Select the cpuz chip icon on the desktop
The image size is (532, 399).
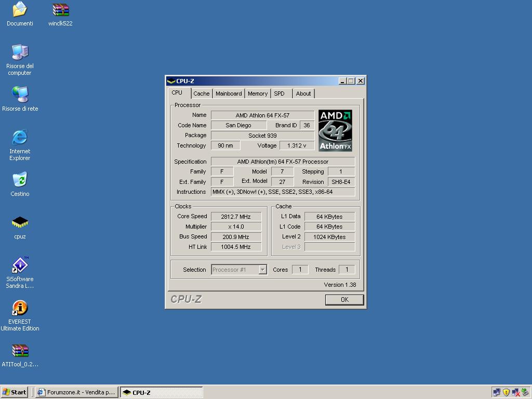pos(20,222)
